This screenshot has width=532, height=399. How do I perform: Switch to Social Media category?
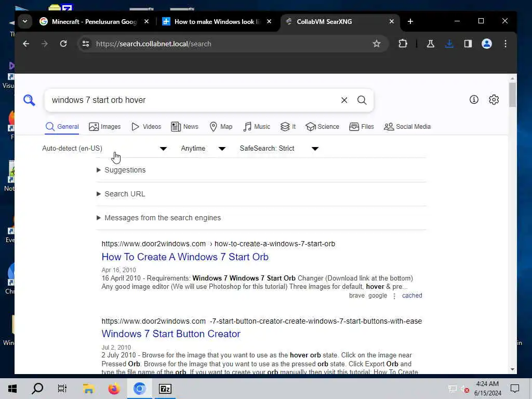[x=407, y=127]
